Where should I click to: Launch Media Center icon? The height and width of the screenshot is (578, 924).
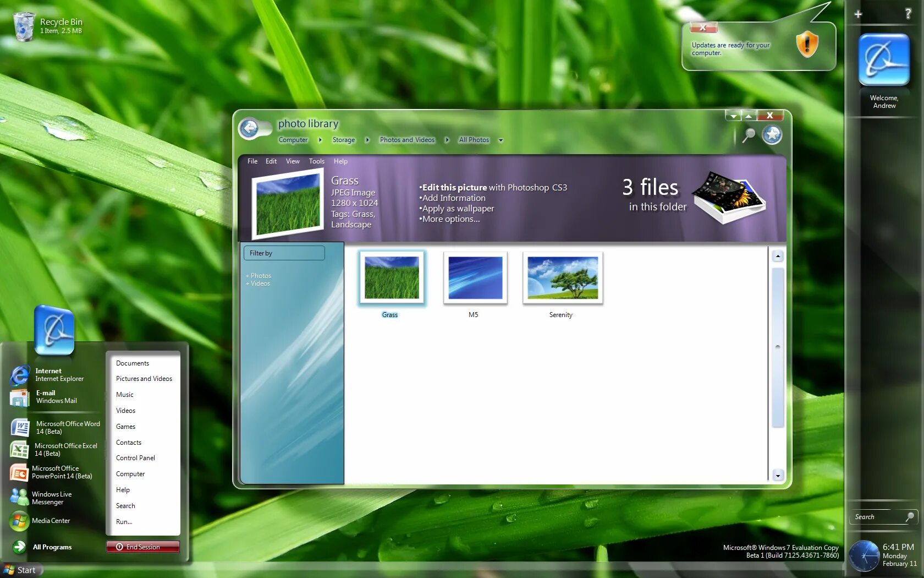(19, 521)
